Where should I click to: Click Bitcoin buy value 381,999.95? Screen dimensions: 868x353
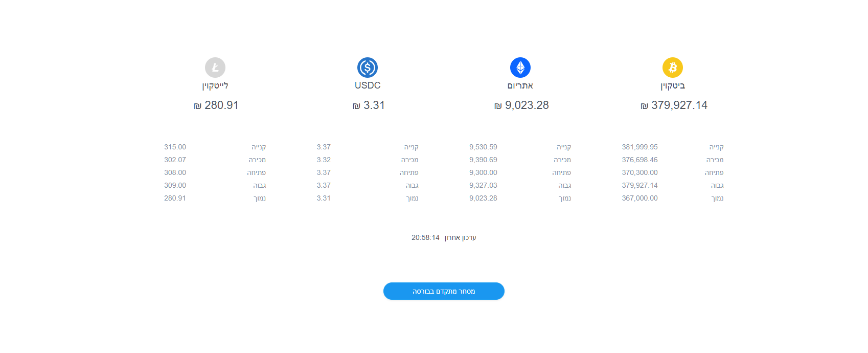click(639, 147)
